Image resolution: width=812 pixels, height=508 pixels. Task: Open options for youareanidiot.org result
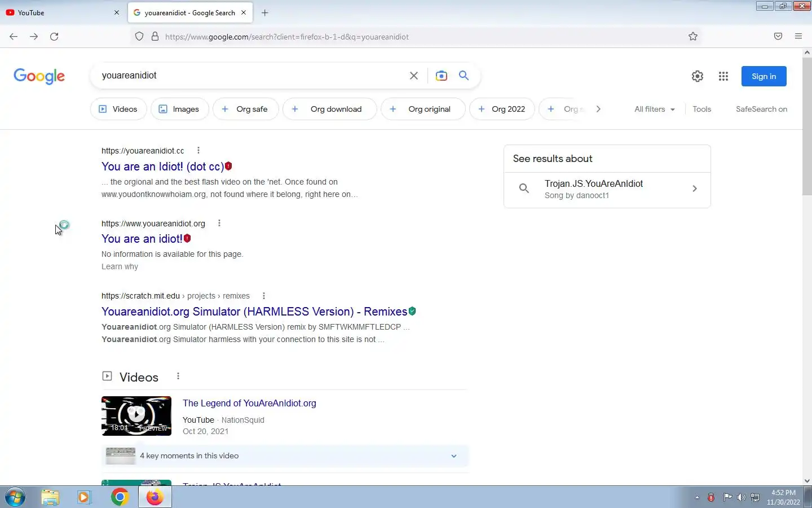point(219,224)
